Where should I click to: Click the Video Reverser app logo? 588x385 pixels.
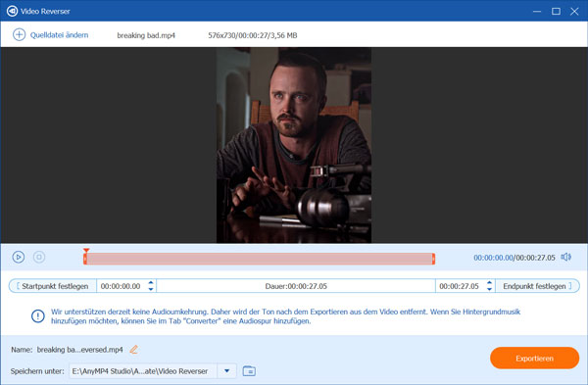point(12,11)
